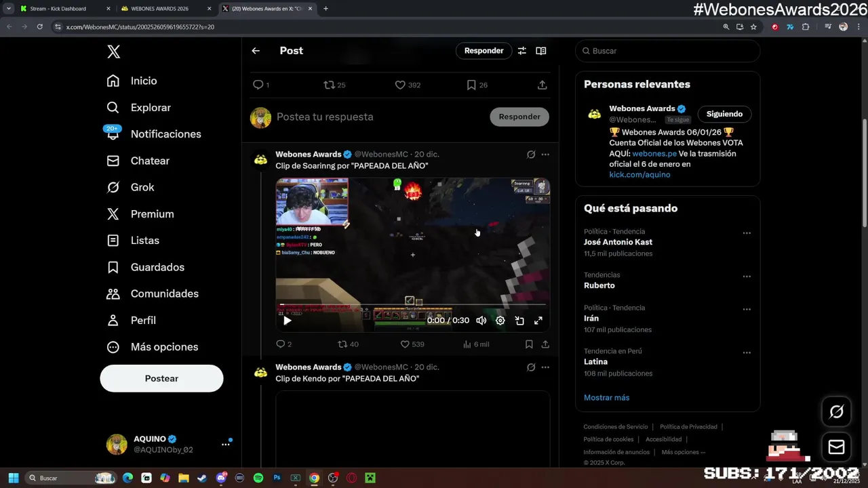868x488 pixels.
Task: Open Inicio in the sidebar
Action: (132, 81)
